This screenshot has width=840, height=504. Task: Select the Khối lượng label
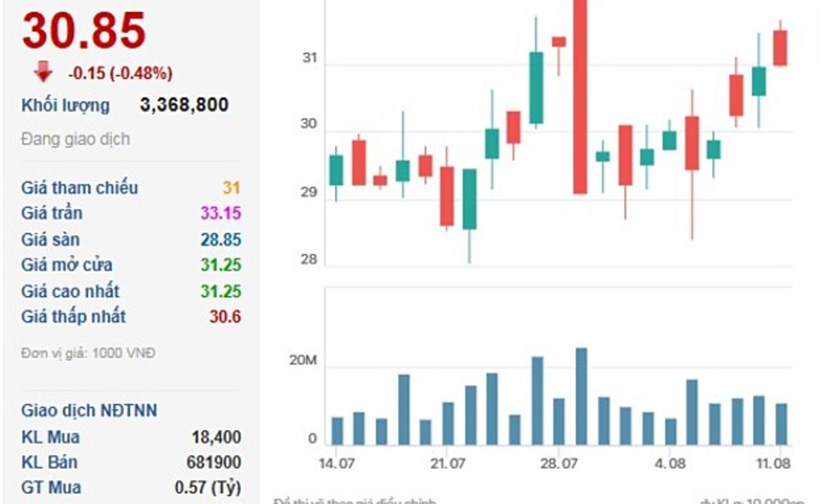(x=66, y=106)
